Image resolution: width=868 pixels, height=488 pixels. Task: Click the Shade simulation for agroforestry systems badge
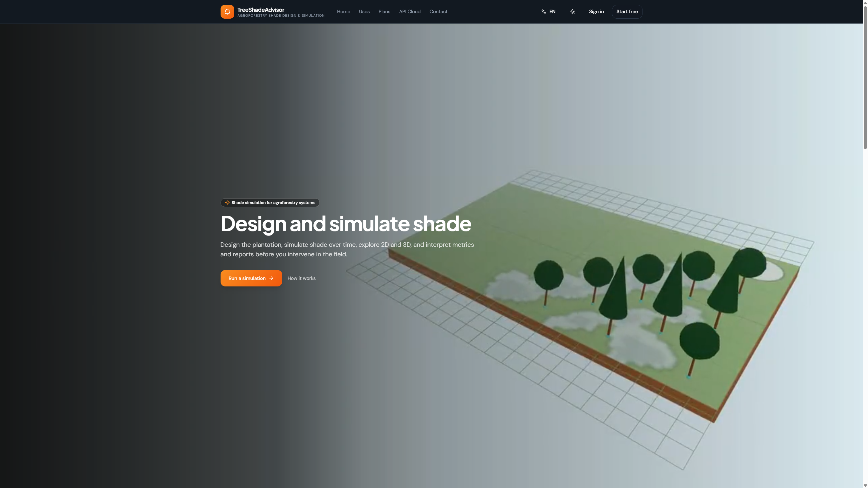[270, 203]
